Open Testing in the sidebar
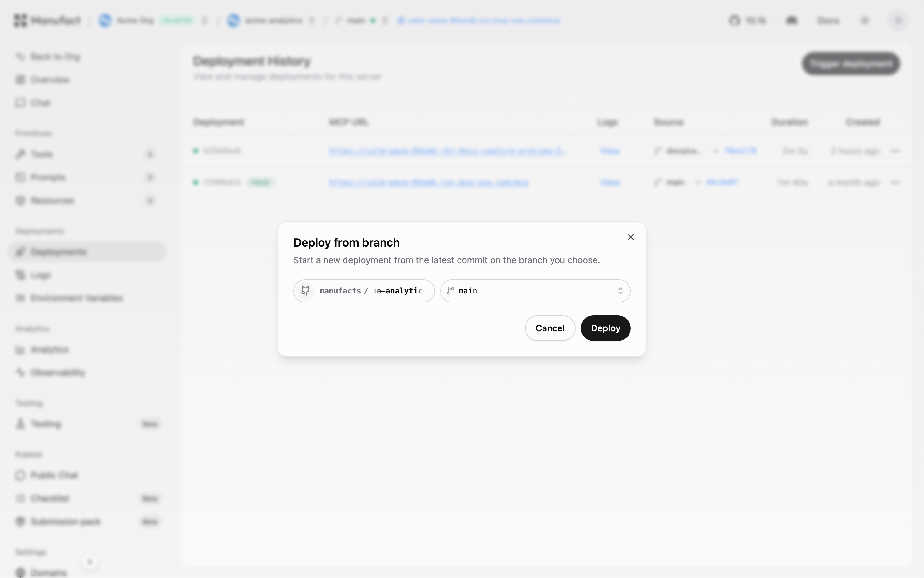 (x=88, y=424)
